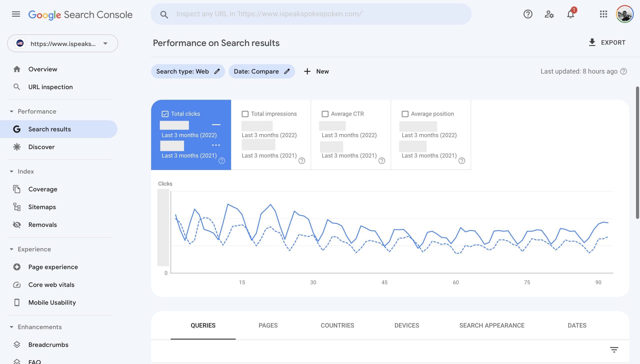The width and height of the screenshot is (640, 364).
Task: Open the notifications bell
Action: pos(571,14)
